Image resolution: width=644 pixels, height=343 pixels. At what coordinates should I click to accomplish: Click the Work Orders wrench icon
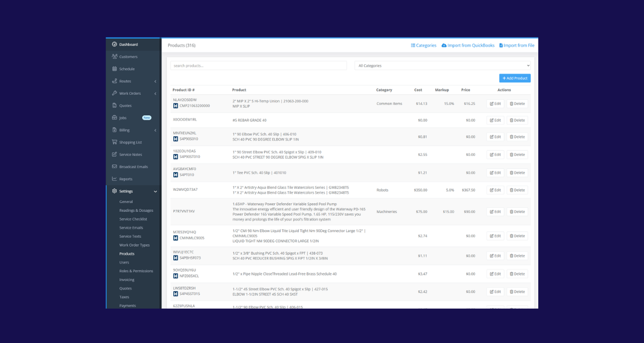click(x=114, y=93)
